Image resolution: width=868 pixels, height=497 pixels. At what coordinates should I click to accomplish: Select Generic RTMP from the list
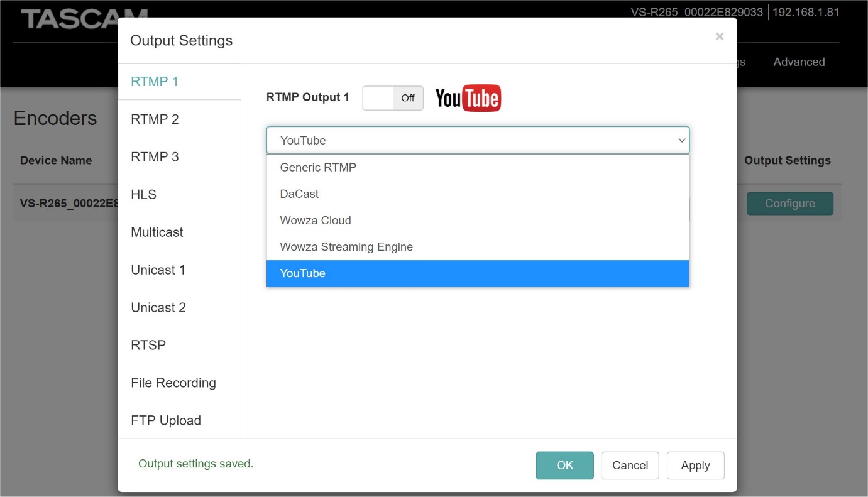[318, 168]
